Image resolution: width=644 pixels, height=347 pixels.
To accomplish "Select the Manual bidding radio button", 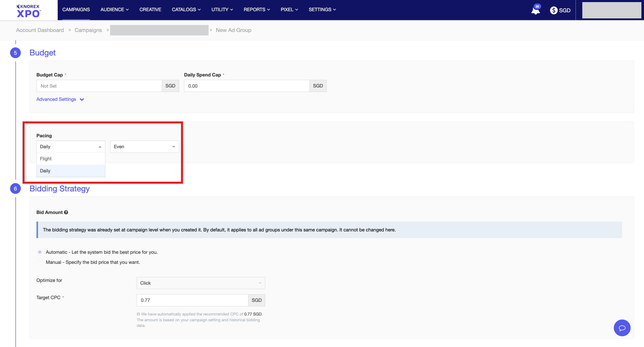I will 40,262.
